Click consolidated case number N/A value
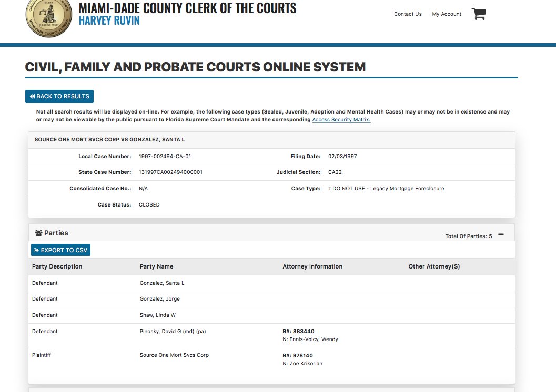556x392 pixels. 143,189
